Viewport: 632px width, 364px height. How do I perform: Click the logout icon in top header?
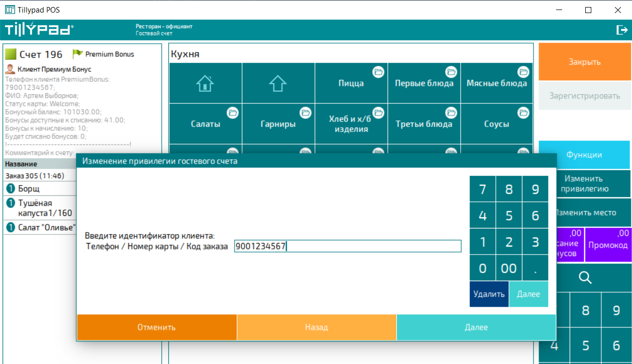point(622,30)
